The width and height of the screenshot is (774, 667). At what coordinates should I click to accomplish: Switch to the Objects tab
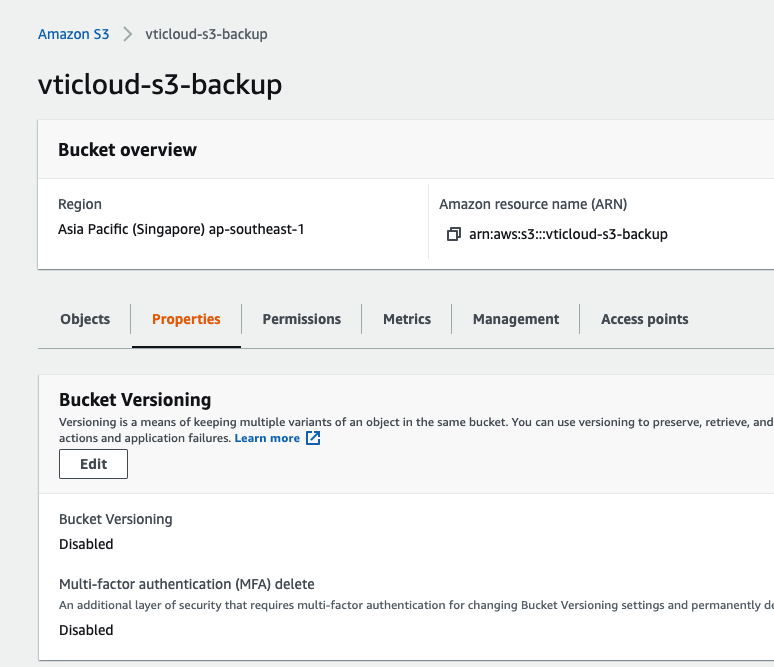pos(85,319)
